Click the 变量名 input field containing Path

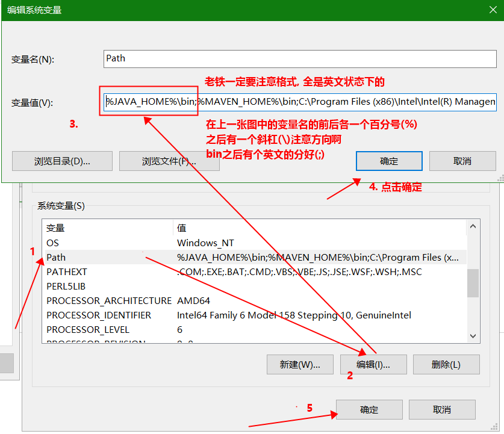pyautogui.click(x=300, y=59)
